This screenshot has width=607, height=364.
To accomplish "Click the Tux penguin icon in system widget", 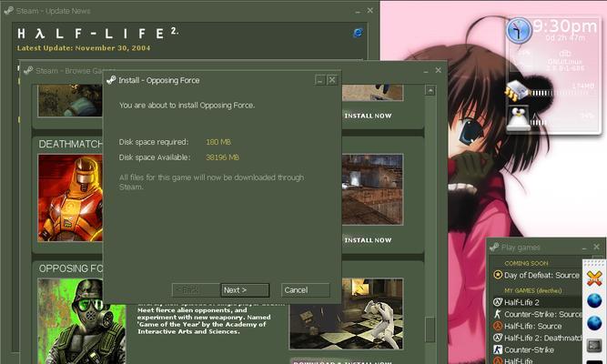I will click(x=518, y=118).
